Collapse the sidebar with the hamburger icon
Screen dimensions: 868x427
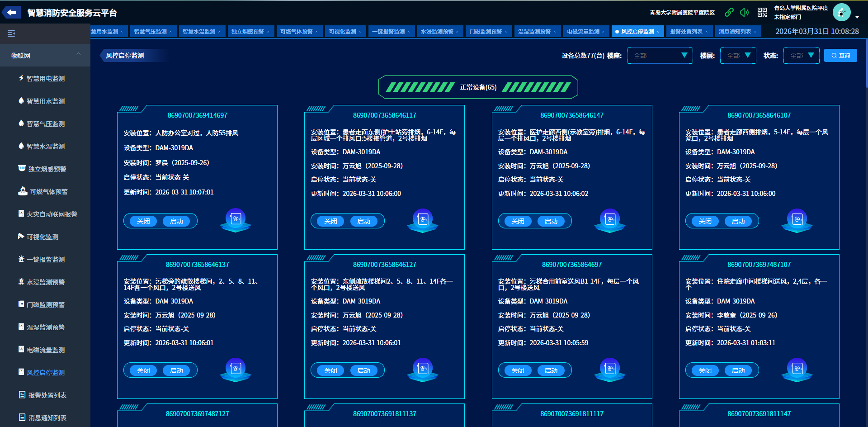(x=11, y=33)
